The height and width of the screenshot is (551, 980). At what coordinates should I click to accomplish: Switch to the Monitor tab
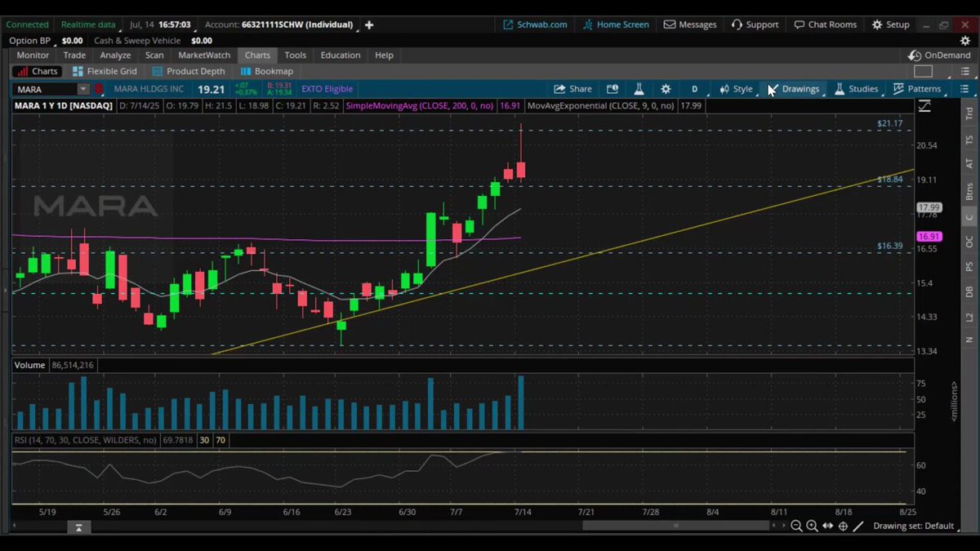coord(33,56)
